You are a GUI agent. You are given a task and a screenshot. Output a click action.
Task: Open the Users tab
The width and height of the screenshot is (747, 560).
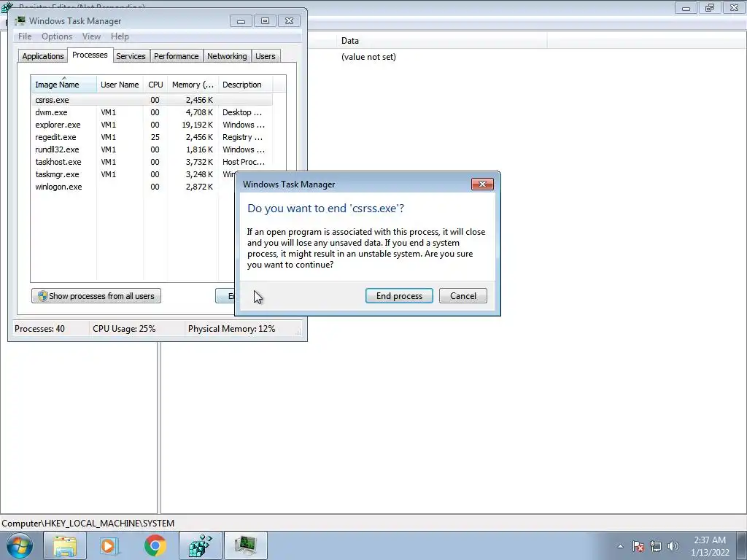[x=265, y=56]
